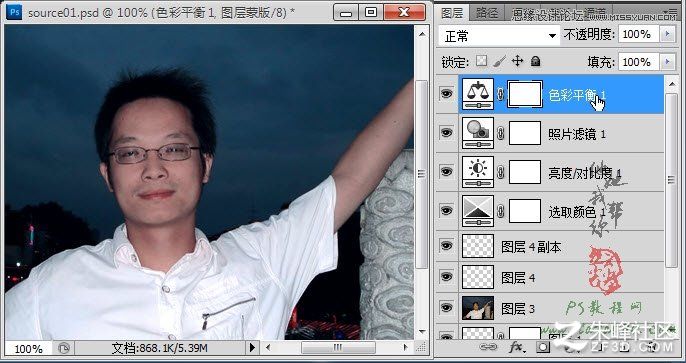Click the Brightness/Contrast adjustment layer icon
This screenshot has height=363, width=686.
tap(478, 172)
